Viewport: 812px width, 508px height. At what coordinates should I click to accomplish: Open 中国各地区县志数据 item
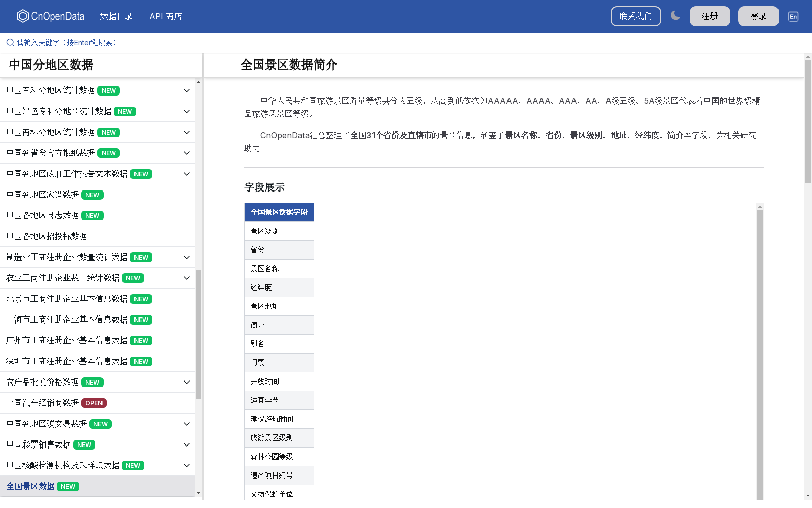coord(97,215)
